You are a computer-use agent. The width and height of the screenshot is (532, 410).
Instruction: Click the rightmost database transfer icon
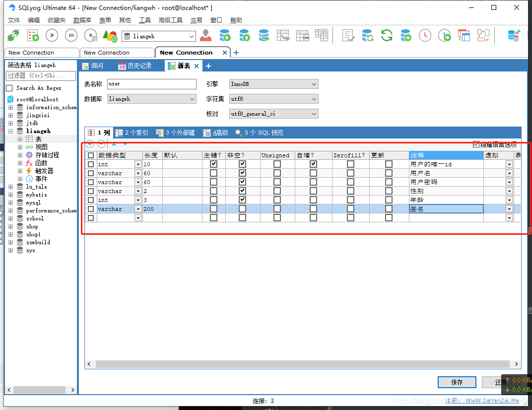(x=514, y=35)
